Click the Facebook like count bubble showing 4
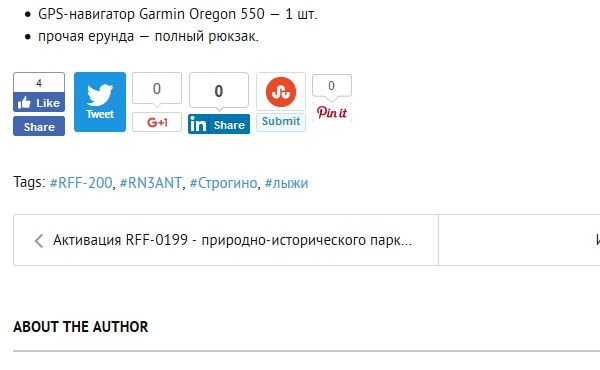The height and width of the screenshot is (370, 600). [39, 83]
